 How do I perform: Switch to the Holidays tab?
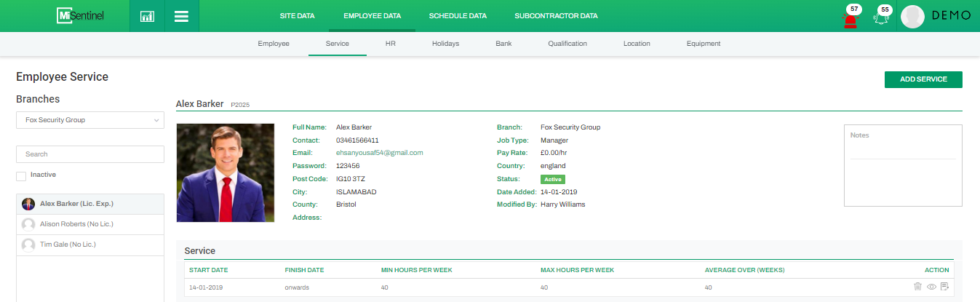click(445, 44)
